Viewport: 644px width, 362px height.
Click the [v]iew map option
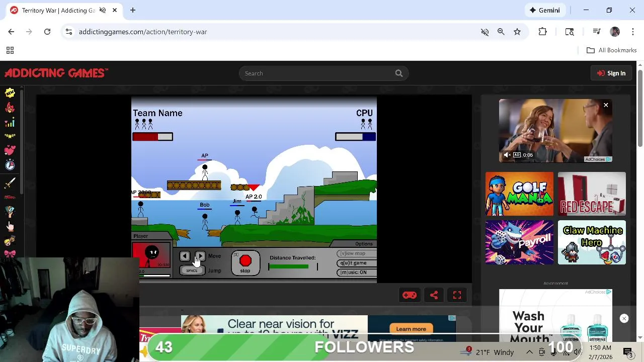pos(358,253)
